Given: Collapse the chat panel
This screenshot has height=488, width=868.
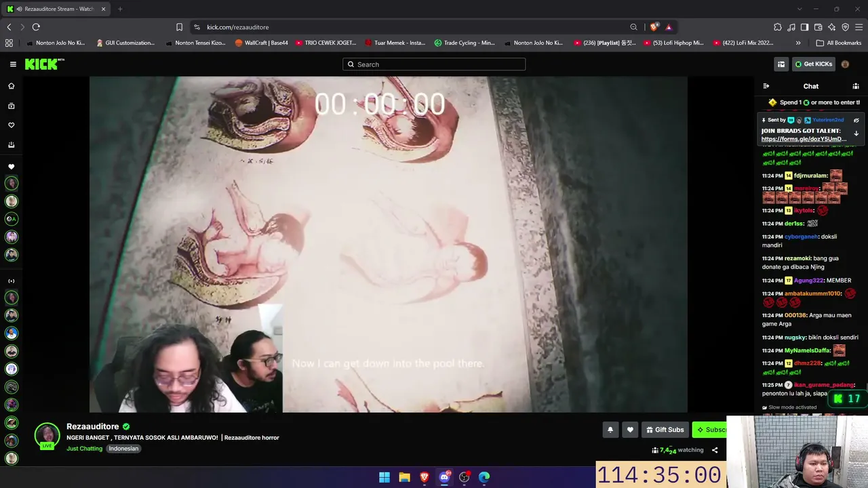Looking at the screenshot, I should [x=766, y=86].
